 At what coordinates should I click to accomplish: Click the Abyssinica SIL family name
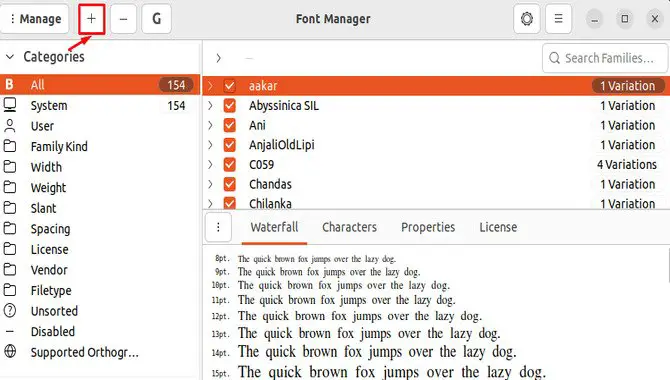point(284,106)
